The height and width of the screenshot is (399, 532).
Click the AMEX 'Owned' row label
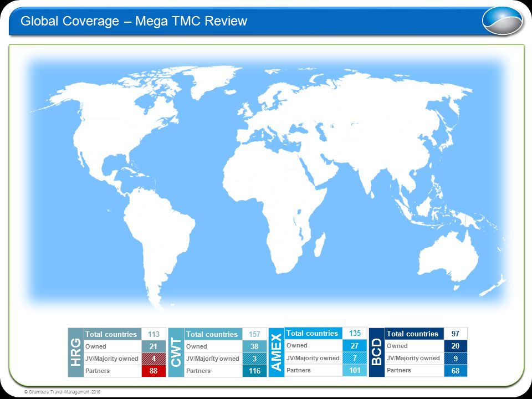313,346
